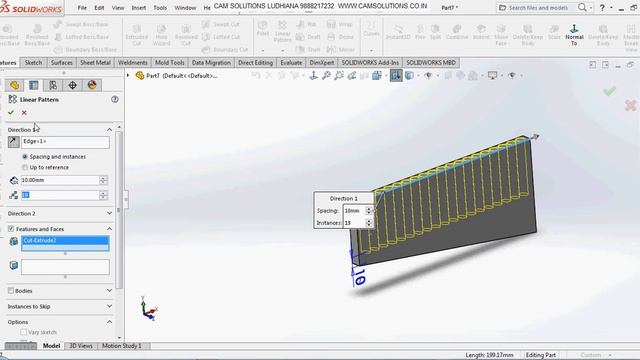Collapse the Options section
Viewport: 640px width, 360px height.
109,322
